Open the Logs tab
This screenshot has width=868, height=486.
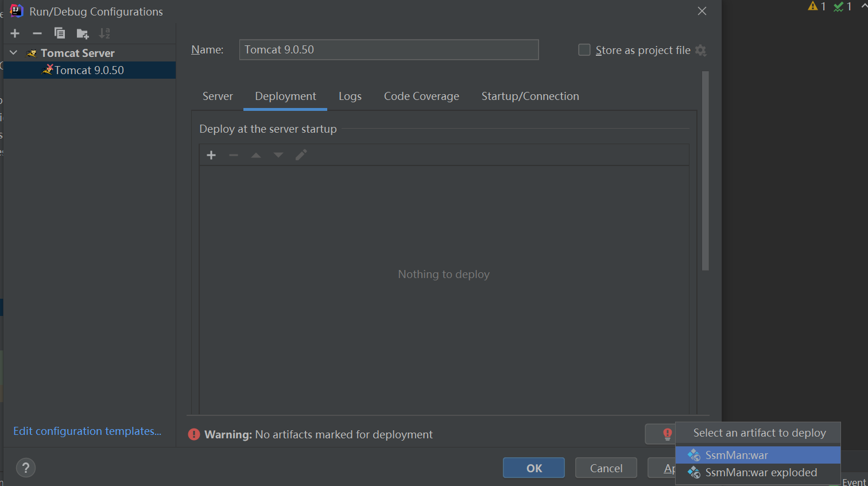pos(350,96)
